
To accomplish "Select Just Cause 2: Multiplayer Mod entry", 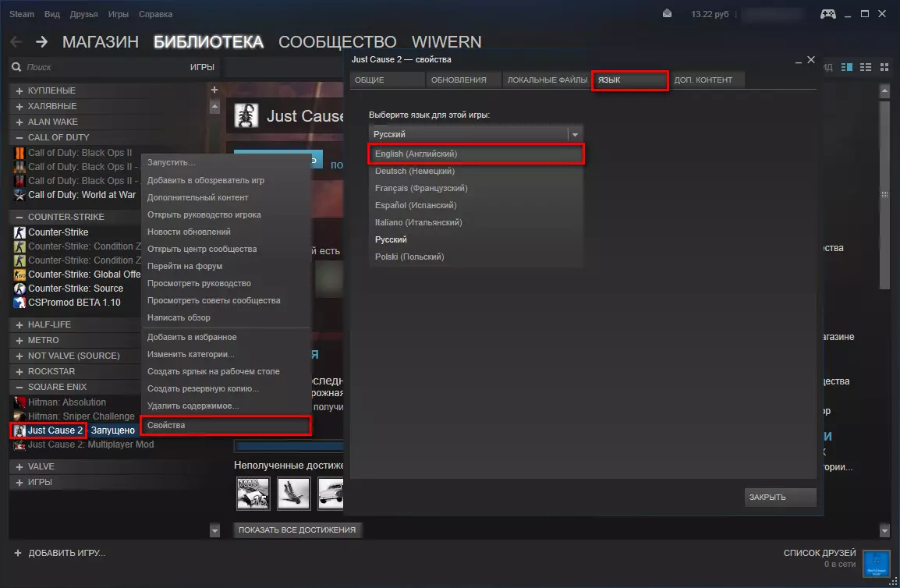I will [x=90, y=445].
